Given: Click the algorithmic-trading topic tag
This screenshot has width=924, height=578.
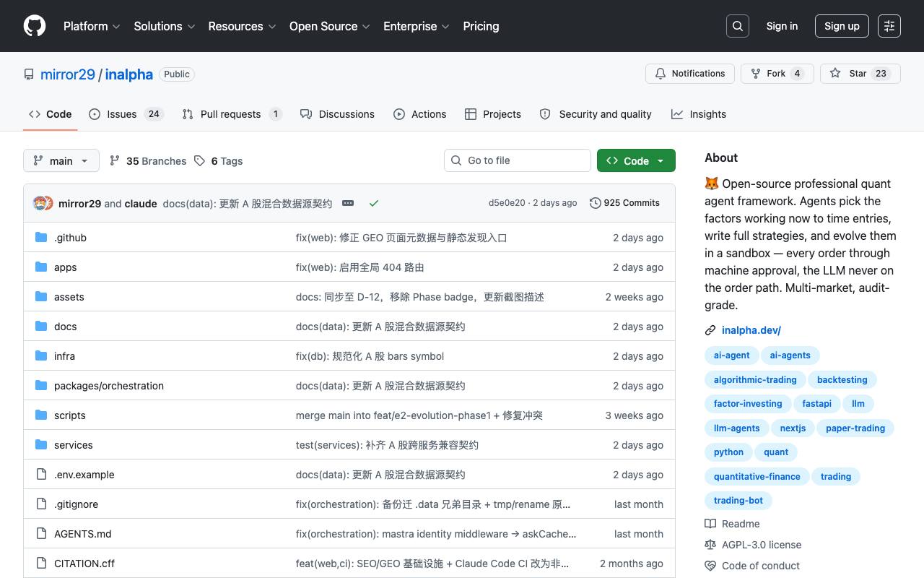Looking at the screenshot, I should click(755, 379).
